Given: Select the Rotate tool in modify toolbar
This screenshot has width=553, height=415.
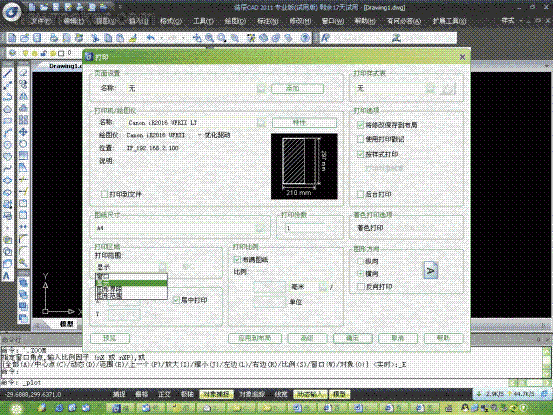Looking at the screenshot, I should point(23,144).
